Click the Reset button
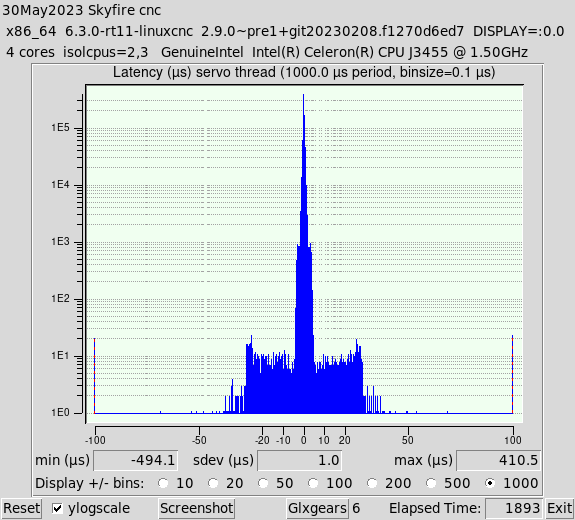The image size is (575, 520). point(21,508)
